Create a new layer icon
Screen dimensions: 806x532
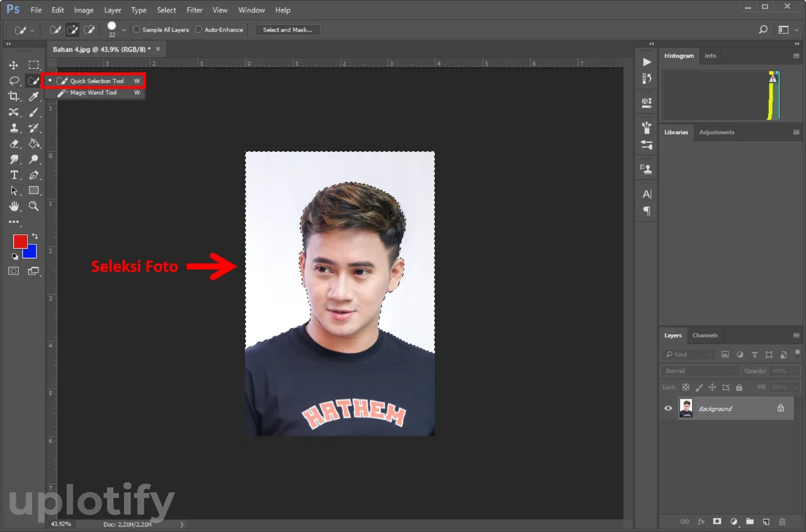pyautogui.click(x=766, y=521)
